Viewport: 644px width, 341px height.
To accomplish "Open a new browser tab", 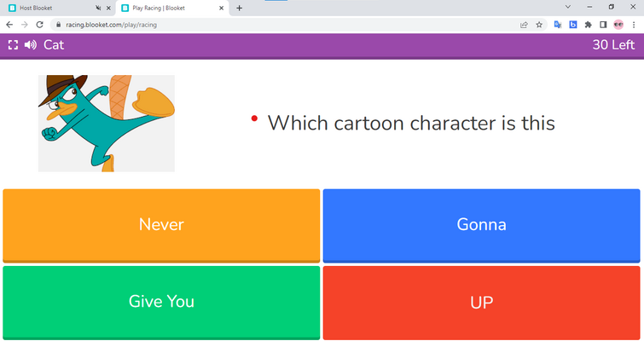I will (239, 8).
